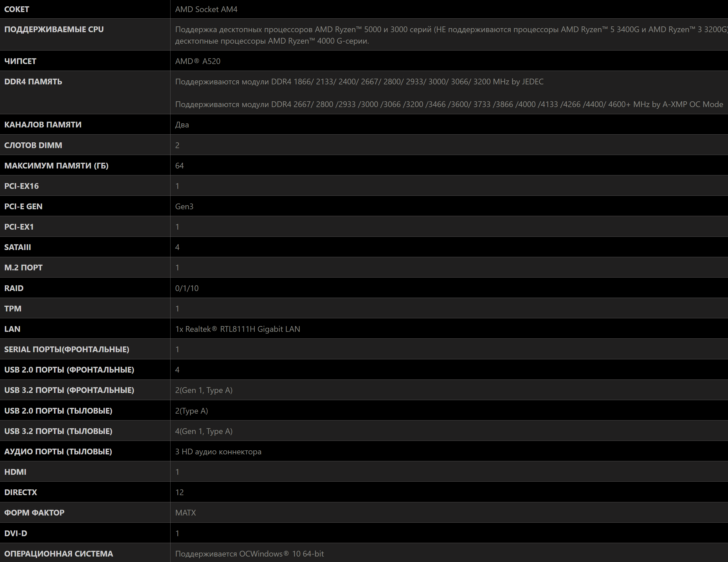Click the A-XMP OC Mode memory line
Image resolution: width=728 pixels, height=562 pixels.
449,104
